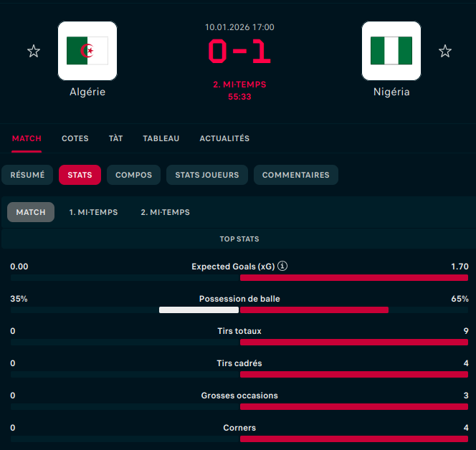Show the RÉSUMÉ section
Image resolution: width=476 pixels, height=450 pixels.
(x=27, y=175)
